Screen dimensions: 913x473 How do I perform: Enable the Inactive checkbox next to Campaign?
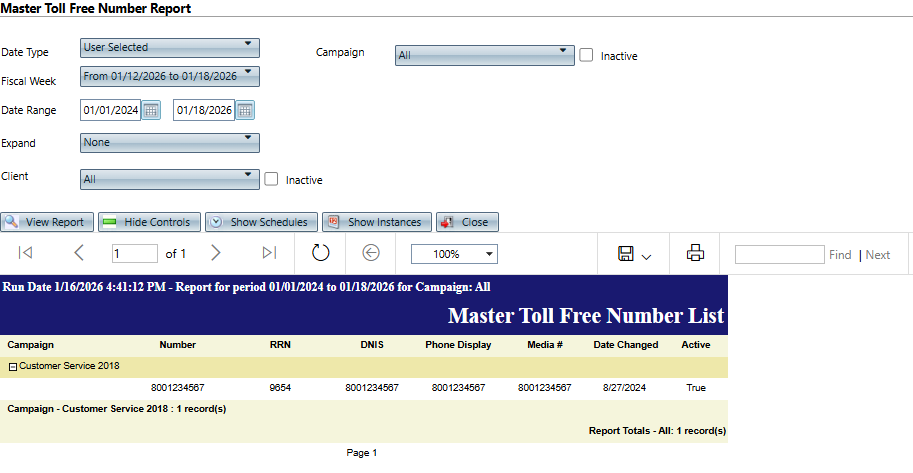(x=587, y=56)
